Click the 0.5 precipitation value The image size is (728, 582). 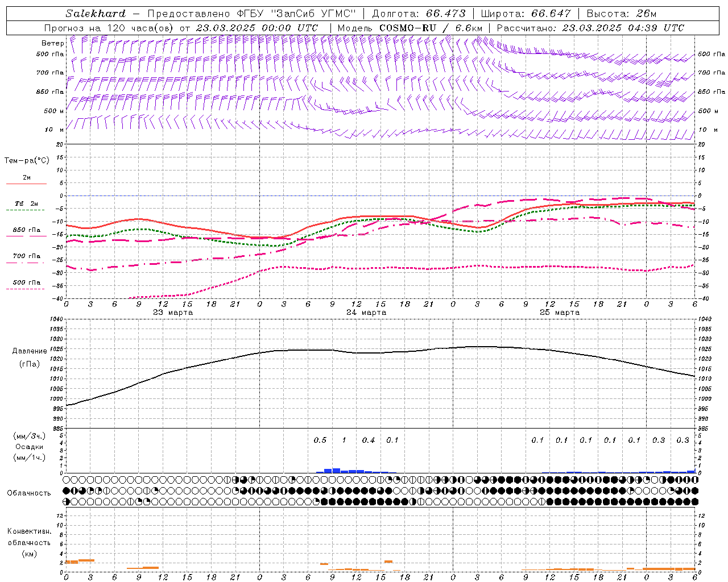click(x=320, y=440)
